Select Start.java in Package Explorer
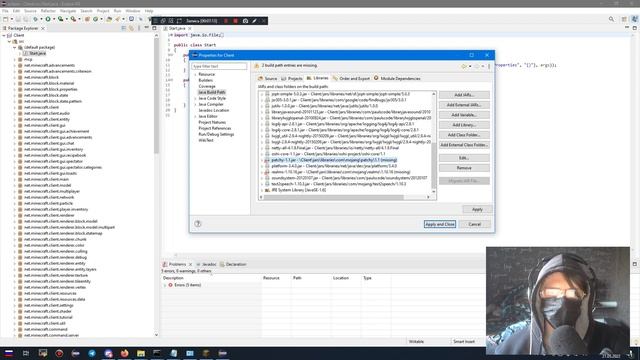640x360 pixels. coord(37,53)
